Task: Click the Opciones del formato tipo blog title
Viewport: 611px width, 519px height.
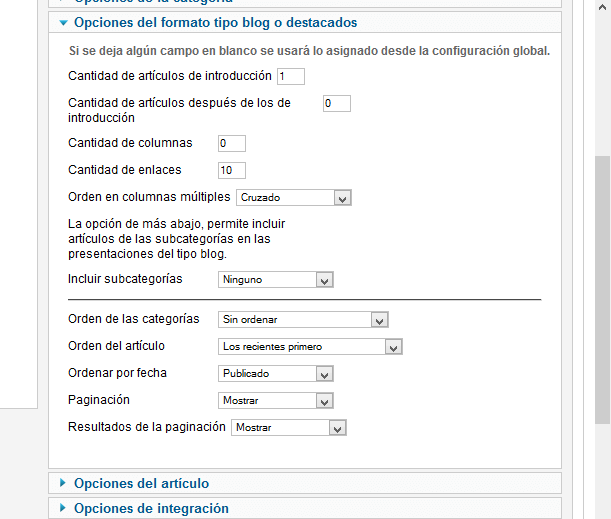Action: [215, 23]
